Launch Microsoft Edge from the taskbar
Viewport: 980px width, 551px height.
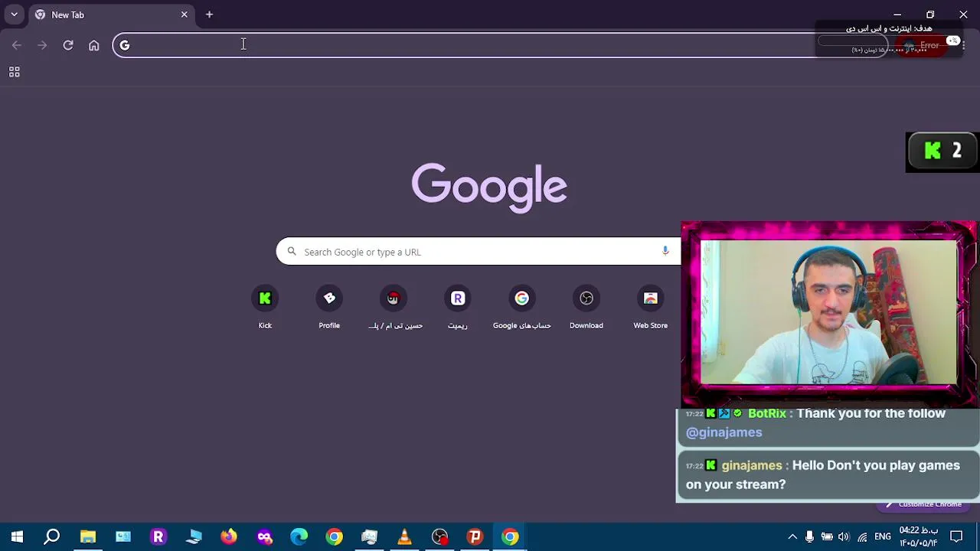(299, 536)
